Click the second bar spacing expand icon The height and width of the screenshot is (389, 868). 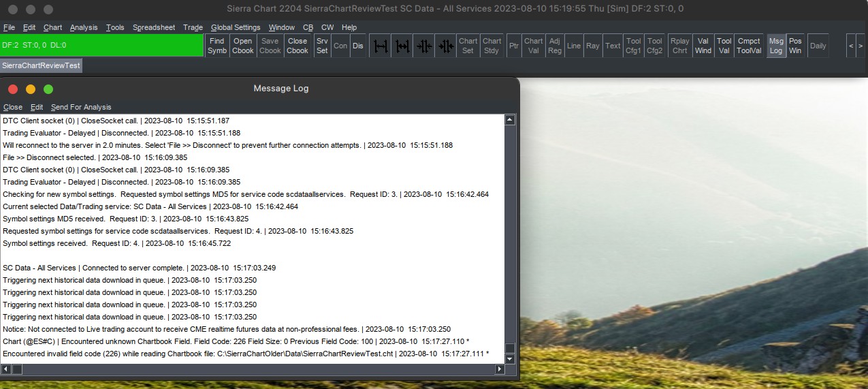[402, 46]
